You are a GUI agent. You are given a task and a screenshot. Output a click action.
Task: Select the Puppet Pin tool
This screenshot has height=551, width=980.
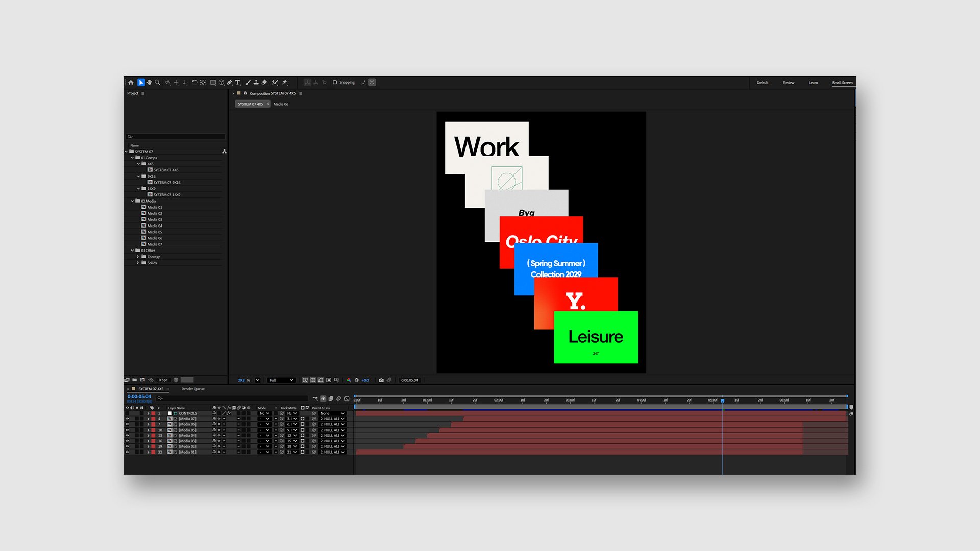coord(285,82)
